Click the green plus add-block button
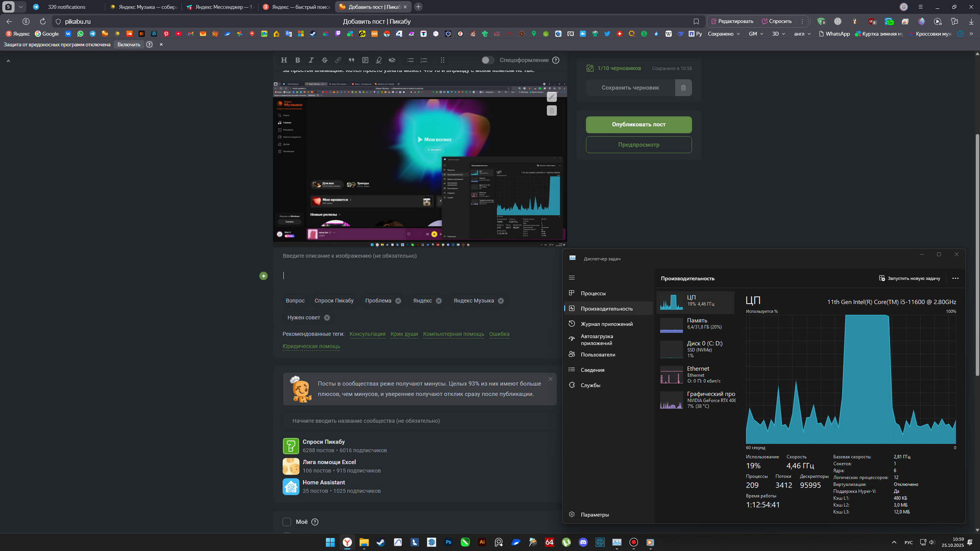 (263, 276)
